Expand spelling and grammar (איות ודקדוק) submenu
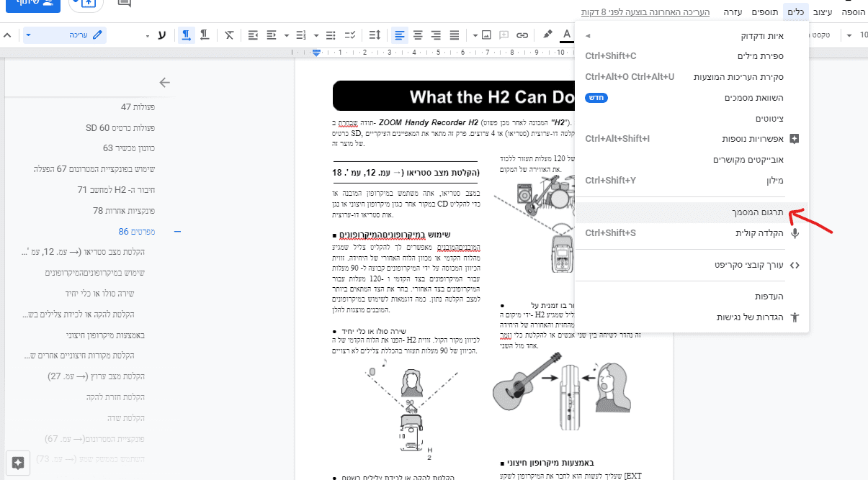Image resolution: width=868 pixels, height=480 pixels. point(692,35)
